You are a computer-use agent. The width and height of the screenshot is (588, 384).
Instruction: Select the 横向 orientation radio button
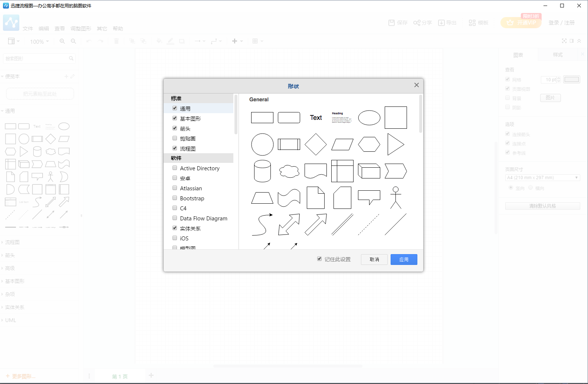(530, 188)
